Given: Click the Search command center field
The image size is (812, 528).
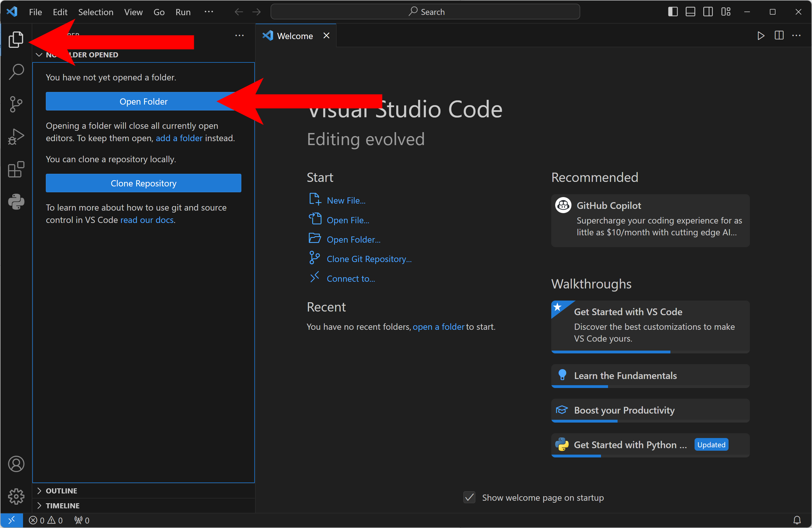Looking at the screenshot, I should point(425,12).
